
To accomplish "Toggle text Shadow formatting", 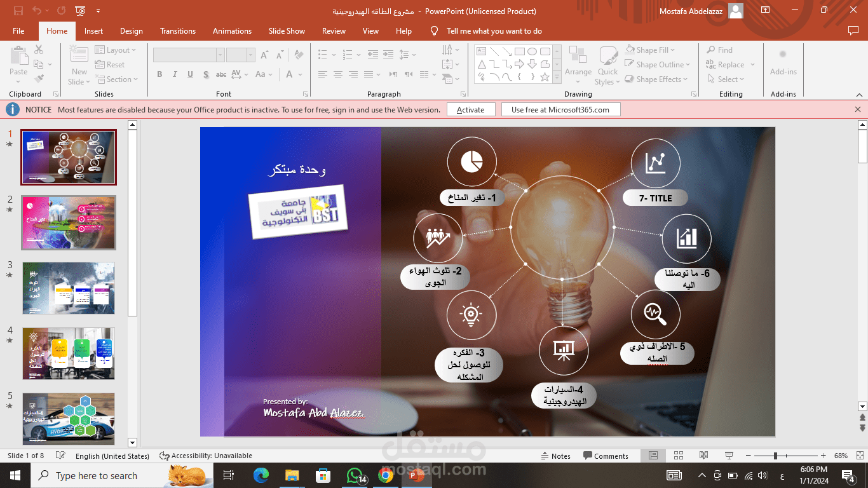I will [x=205, y=74].
